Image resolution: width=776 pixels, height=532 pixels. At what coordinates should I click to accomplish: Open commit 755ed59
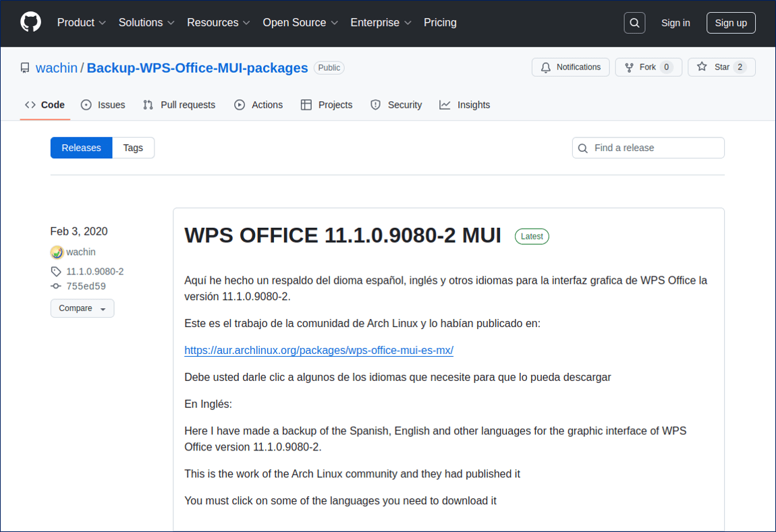click(86, 287)
